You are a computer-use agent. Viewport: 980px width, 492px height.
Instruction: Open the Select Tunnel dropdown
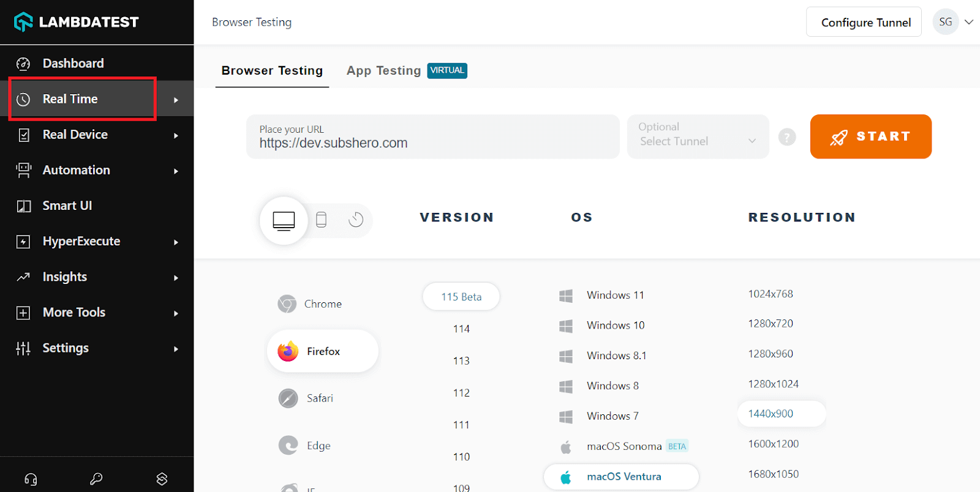tap(698, 136)
